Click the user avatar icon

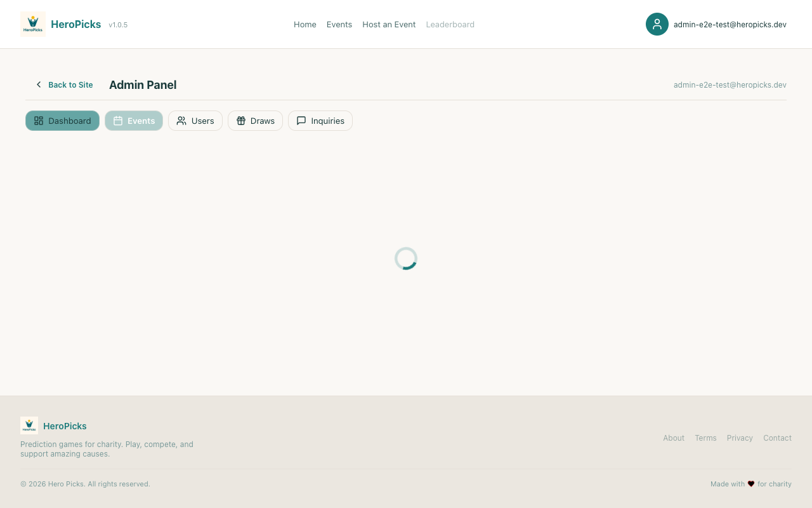click(x=657, y=24)
